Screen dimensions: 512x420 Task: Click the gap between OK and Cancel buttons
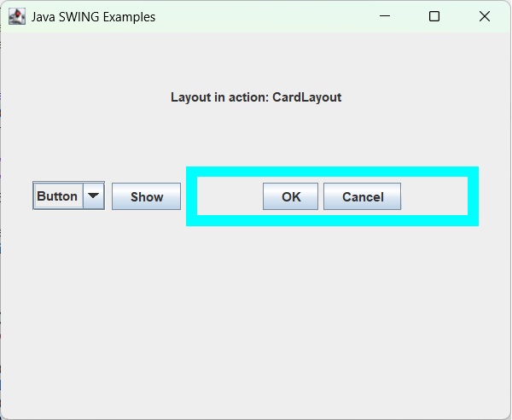pyautogui.click(x=321, y=196)
